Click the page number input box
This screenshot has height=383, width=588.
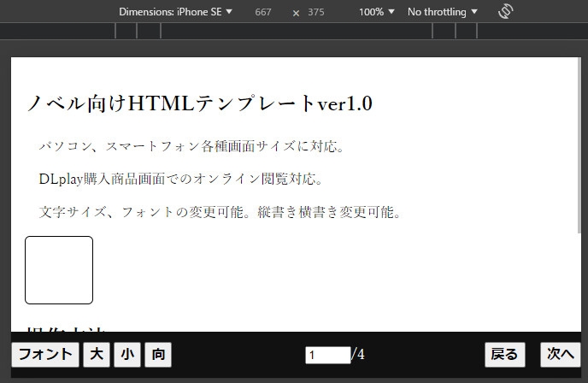pyautogui.click(x=327, y=355)
